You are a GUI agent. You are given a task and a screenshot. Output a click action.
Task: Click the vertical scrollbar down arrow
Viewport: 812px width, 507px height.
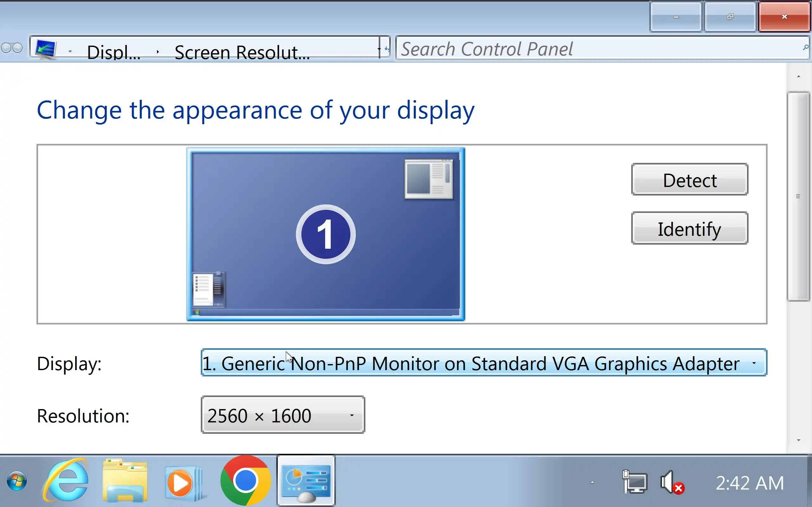tap(799, 440)
